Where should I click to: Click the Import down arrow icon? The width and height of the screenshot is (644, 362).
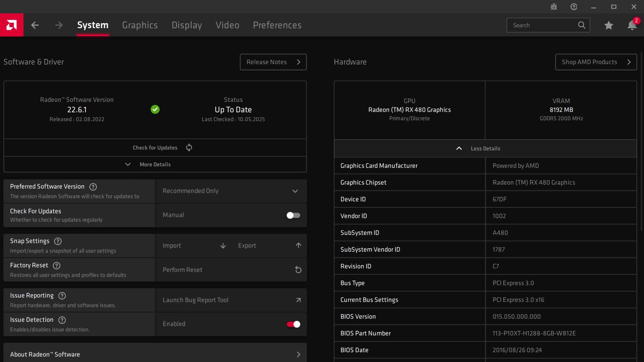point(223,246)
